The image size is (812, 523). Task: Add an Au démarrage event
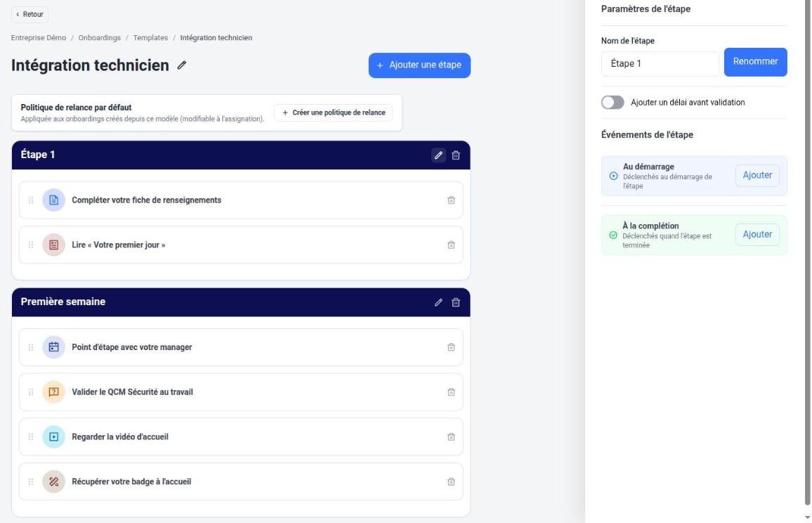point(757,175)
